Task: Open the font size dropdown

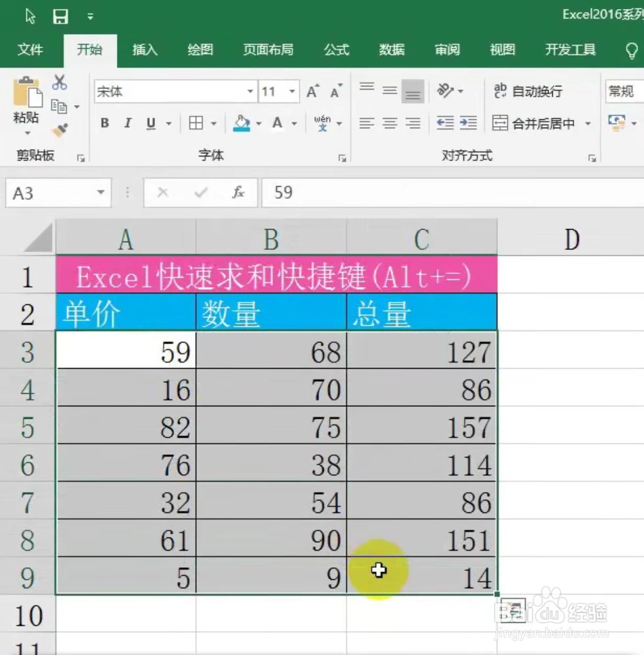Action: click(x=291, y=91)
